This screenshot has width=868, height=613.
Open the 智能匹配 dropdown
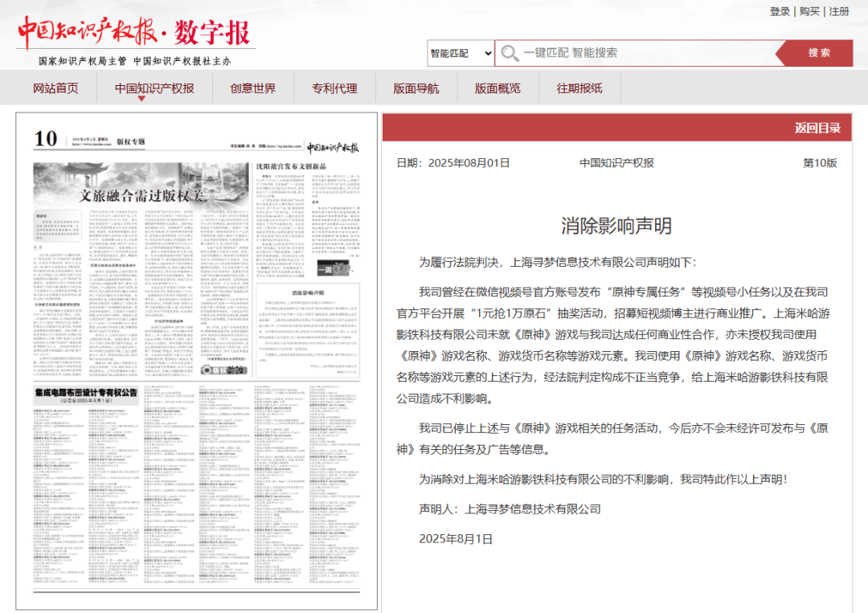461,53
